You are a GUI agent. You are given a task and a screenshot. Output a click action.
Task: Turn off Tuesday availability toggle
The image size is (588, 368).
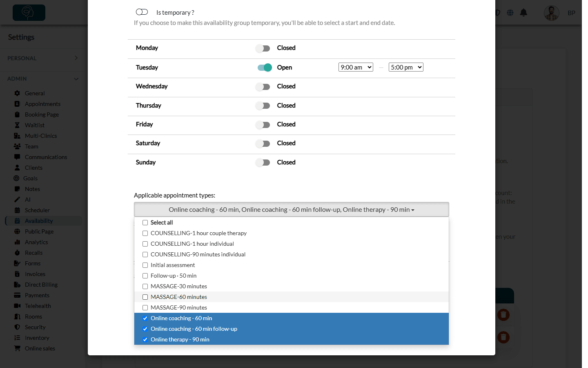(265, 67)
